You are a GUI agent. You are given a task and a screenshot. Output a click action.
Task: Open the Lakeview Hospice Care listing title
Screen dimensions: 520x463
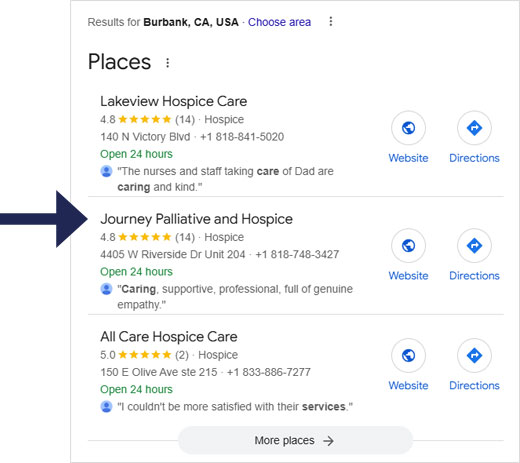(x=174, y=101)
